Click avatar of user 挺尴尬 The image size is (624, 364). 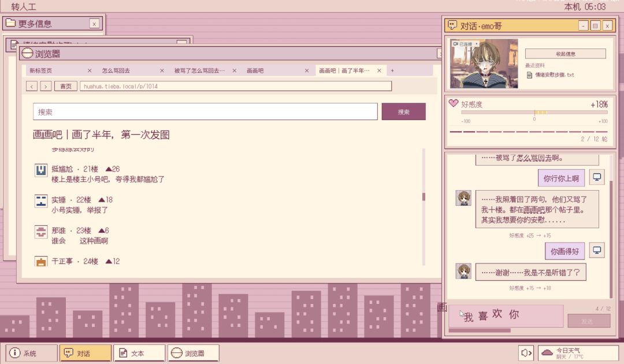pyautogui.click(x=41, y=170)
